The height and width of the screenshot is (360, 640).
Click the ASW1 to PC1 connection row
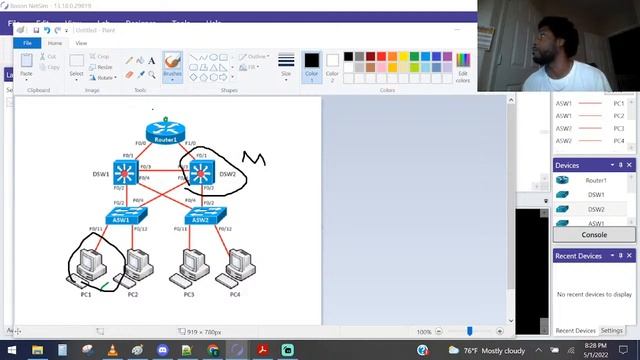pos(590,103)
